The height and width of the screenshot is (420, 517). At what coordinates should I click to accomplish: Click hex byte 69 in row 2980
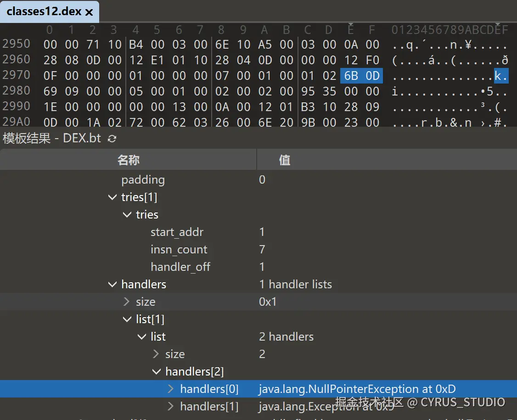(50, 91)
